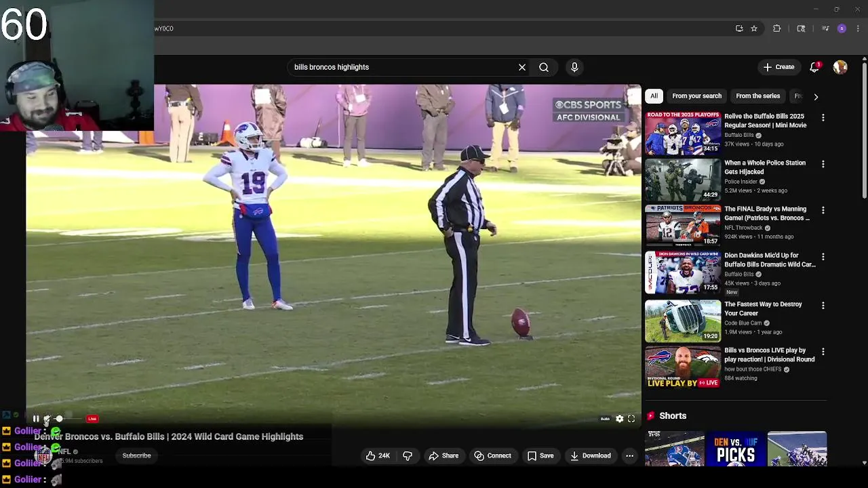Open options for 'Dion Dawkins Mic'd Up' video
Image resolution: width=868 pixels, height=488 pixels.
(823, 257)
